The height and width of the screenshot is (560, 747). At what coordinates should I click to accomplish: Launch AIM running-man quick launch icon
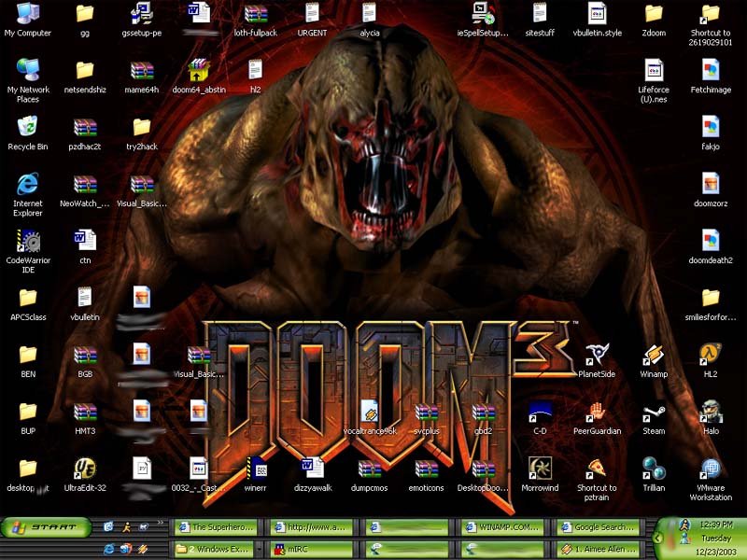(126, 526)
